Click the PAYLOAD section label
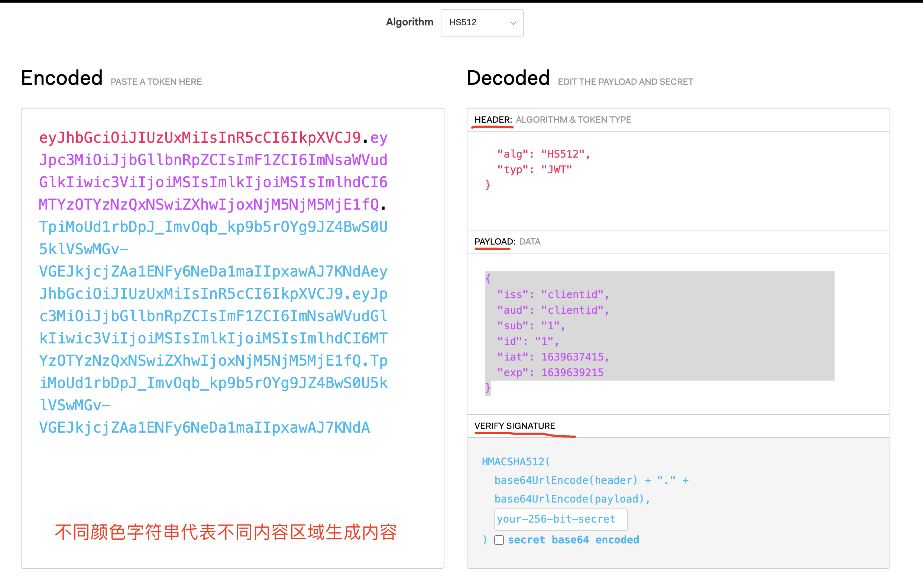The height and width of the screenshot is (588, 923). point(494,242)
